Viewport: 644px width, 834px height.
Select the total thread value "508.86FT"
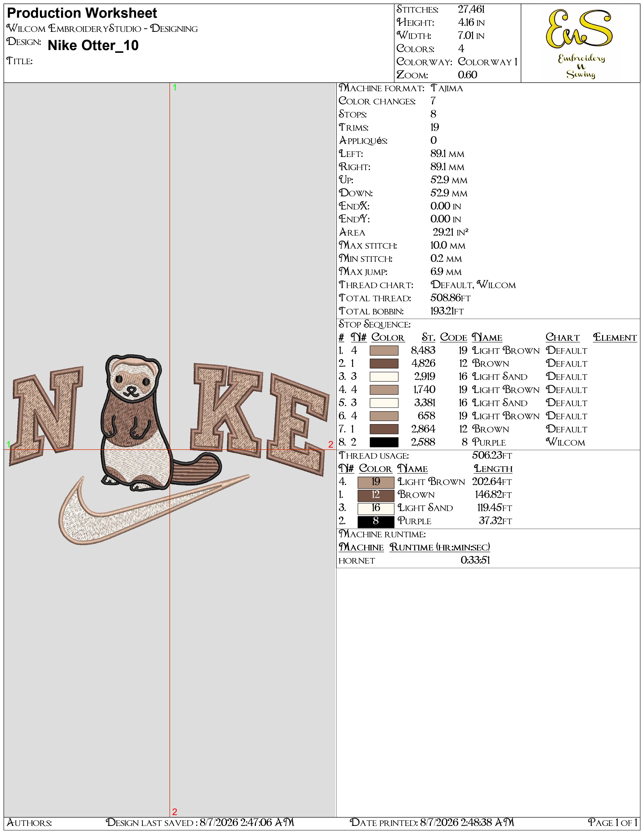451,298
